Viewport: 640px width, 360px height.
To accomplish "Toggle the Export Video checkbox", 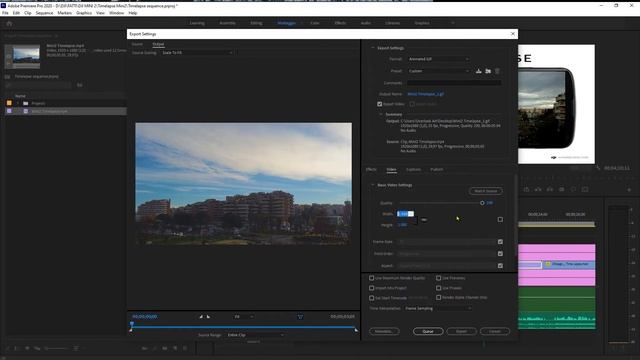I will [x=380, y=104].
